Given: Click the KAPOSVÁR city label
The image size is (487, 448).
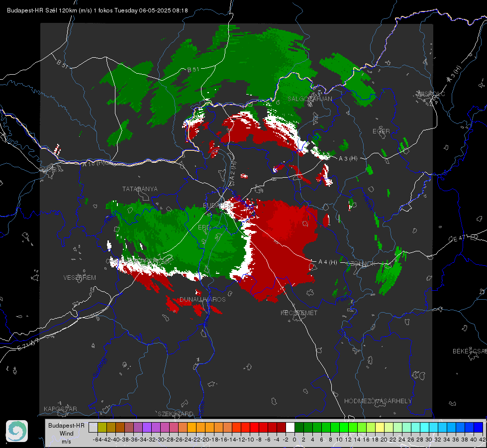Looking at the screenshot, I should (x=60, y=409).
